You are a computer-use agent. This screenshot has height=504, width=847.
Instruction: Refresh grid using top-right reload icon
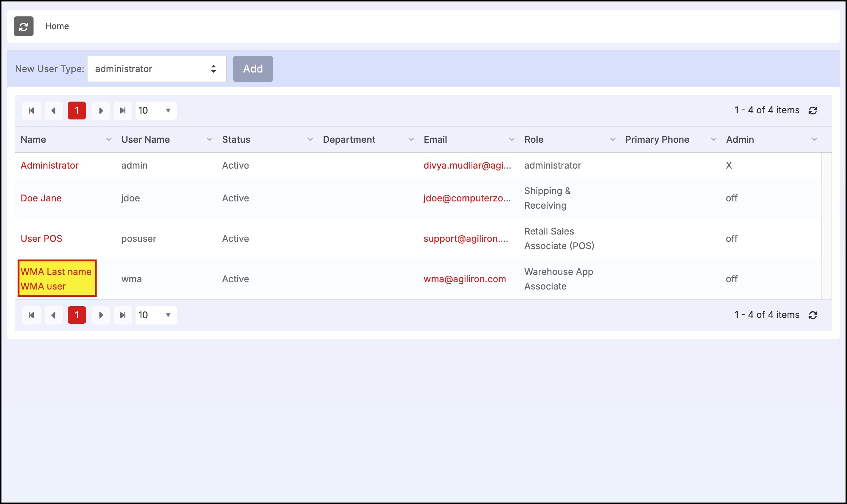coord(813,111)
